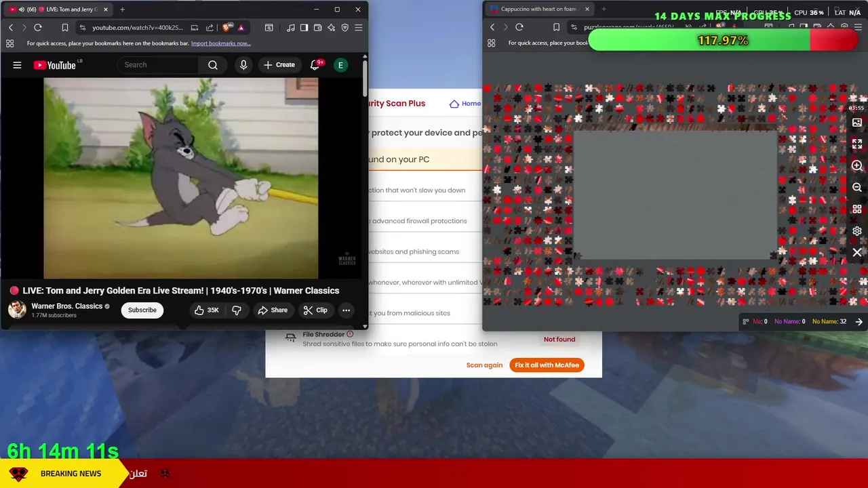Open the account avatar E on YouTube
The width and height of the screenshot is (868, 488).
(341, 65)
